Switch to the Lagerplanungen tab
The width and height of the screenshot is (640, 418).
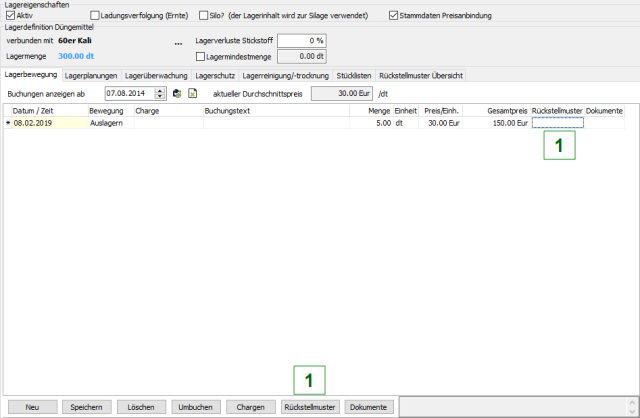(x=92, y=75)
